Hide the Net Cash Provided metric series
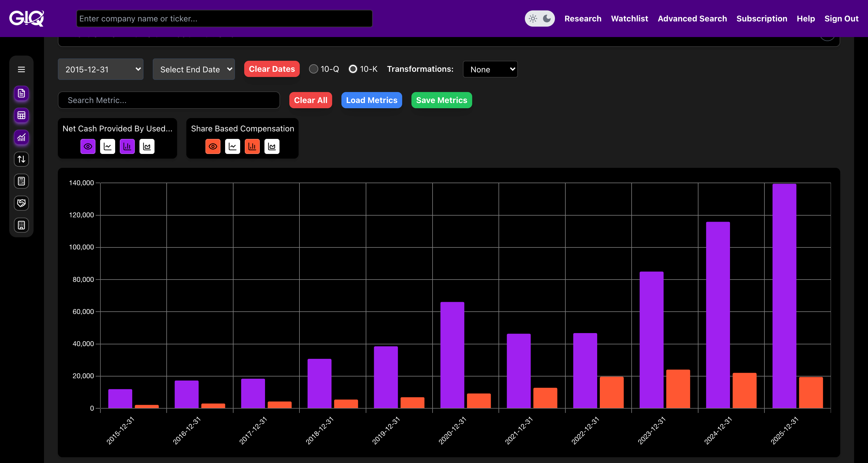 click(88, 147)
